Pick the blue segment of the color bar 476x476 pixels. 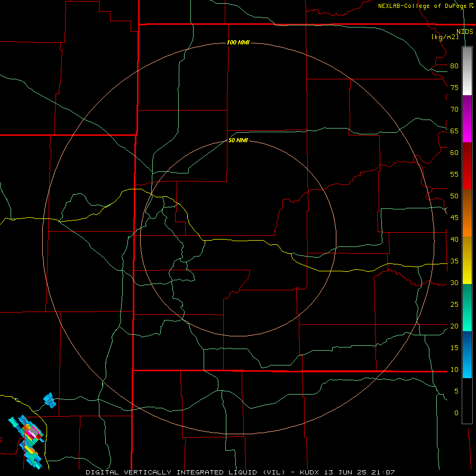[467, 354]
